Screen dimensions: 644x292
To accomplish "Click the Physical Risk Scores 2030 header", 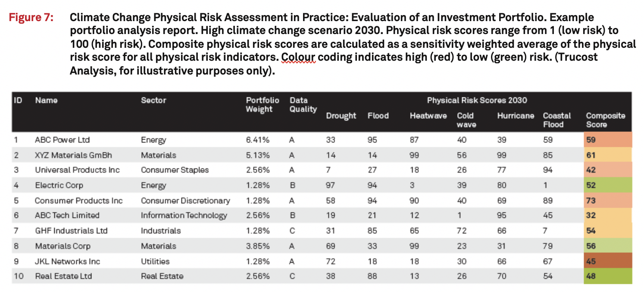I will [x=477, y=100].
